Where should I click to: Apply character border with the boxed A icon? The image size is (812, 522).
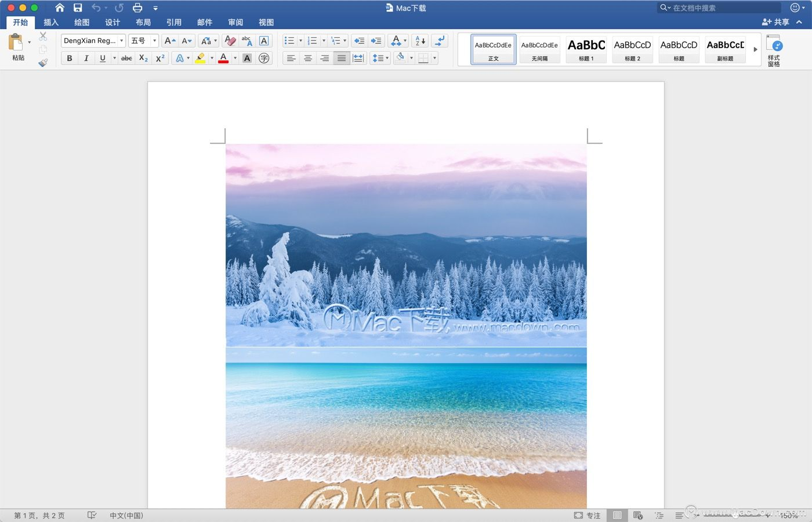pos(264,41)
